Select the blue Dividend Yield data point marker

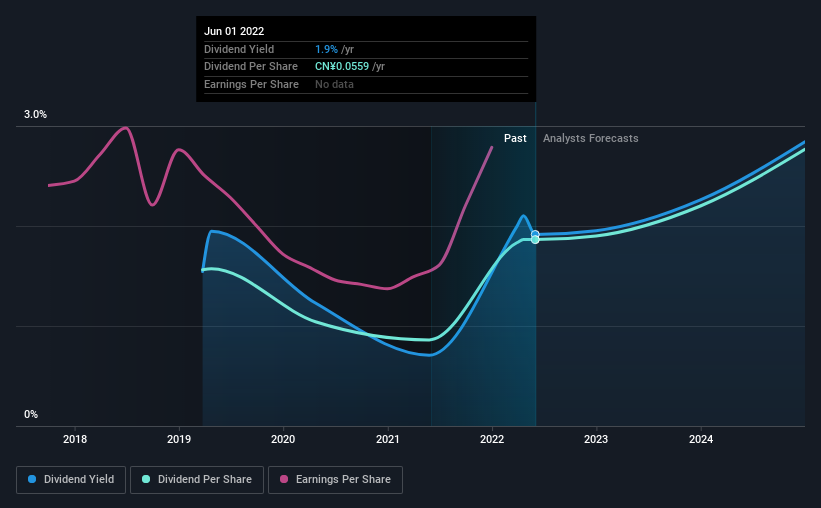[x=535, y=234]
